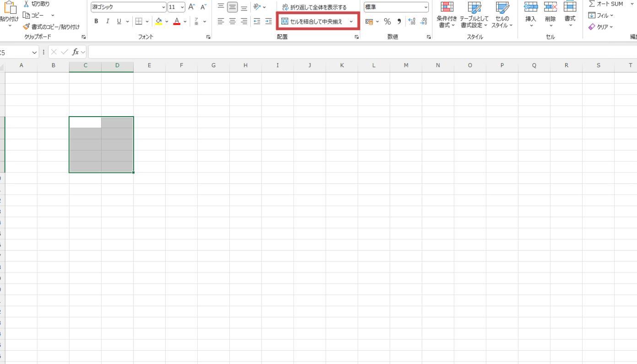This screenshot has width=637, height=364.
Task: Align text left
Action: 221,21
